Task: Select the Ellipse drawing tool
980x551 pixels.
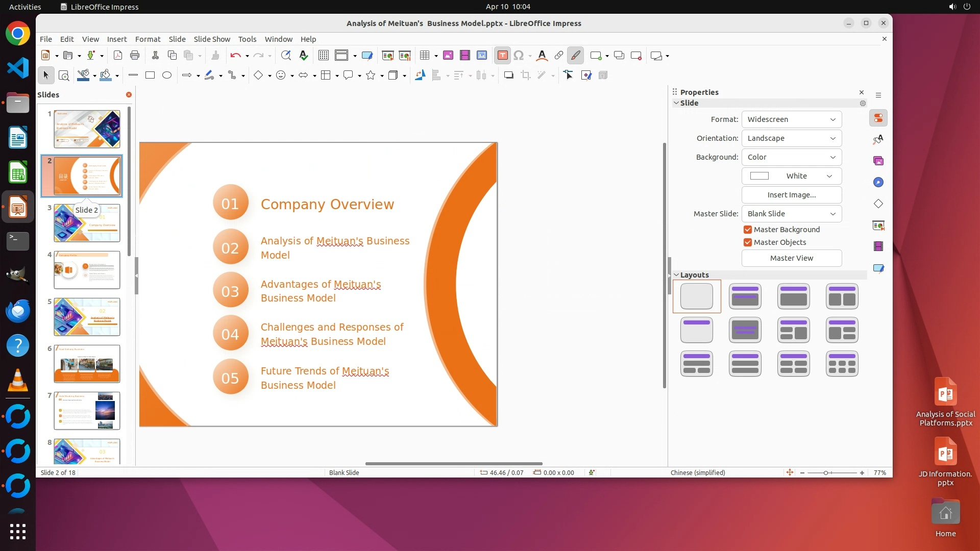Action: [x=167, y=76]
